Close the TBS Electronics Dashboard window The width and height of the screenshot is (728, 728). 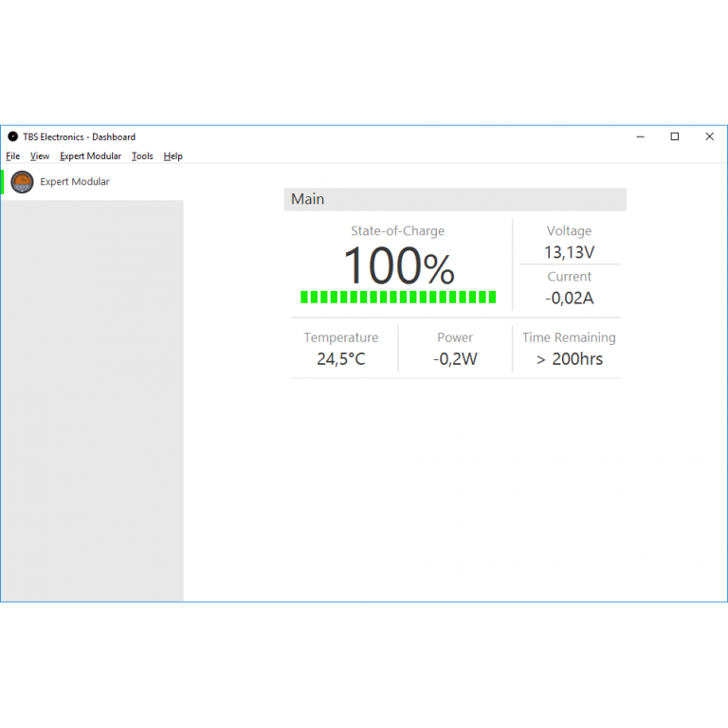[709, 136]
